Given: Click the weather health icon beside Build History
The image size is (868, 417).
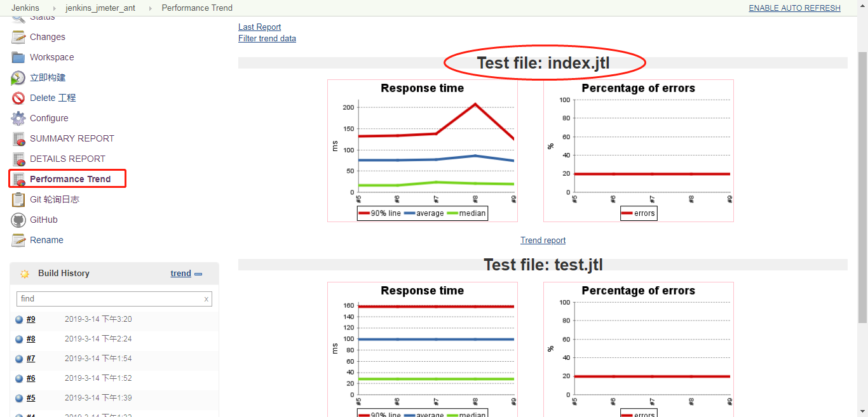Looking at the screenshot, I should tap(24, 273).
